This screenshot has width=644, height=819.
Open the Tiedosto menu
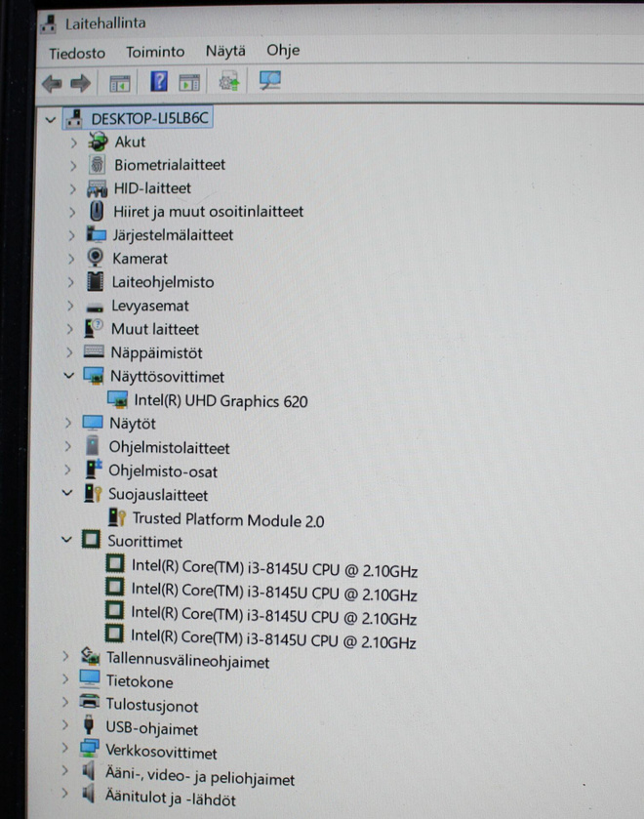coord(77,54)
